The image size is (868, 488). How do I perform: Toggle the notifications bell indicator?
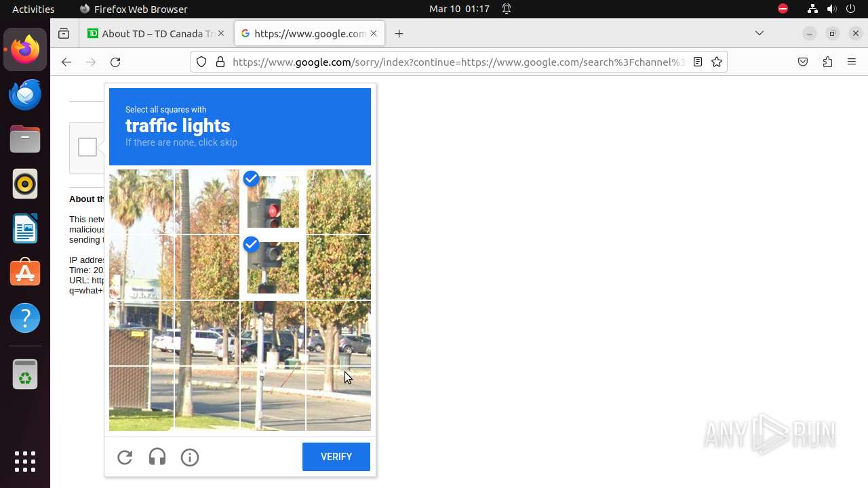pyautogui.click(x=507, y=9)
